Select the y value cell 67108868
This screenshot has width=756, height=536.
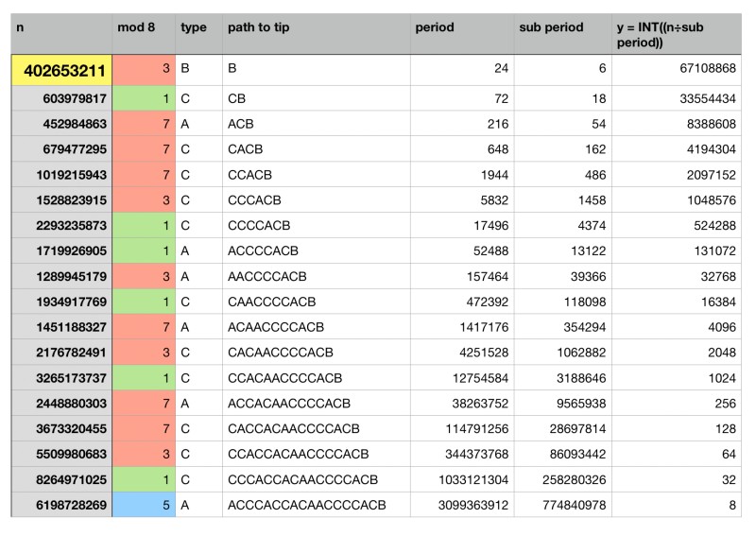(x=677, y=70)
